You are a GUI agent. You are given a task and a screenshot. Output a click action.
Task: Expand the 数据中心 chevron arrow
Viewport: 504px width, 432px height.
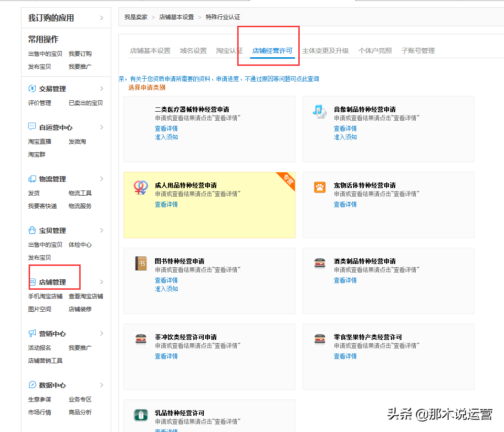tap(102, 385)
